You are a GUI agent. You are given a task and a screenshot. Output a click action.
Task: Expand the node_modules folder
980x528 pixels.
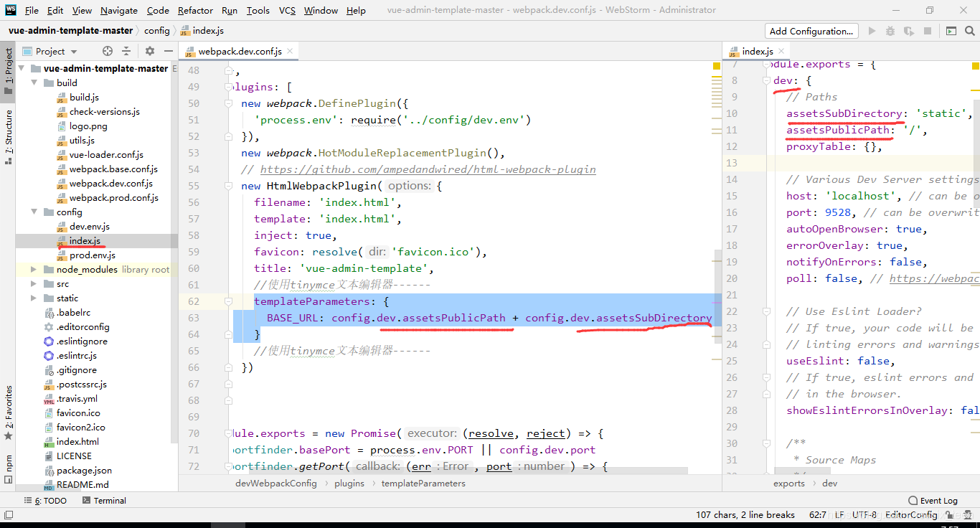[34, 270]
